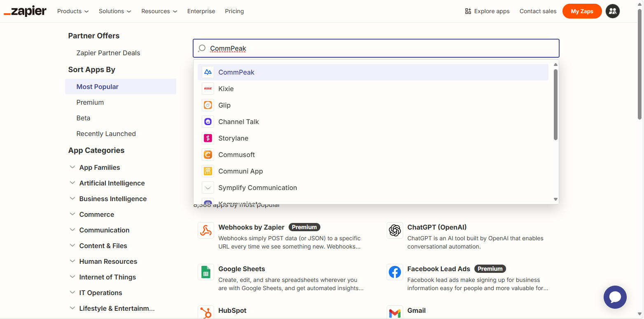Click the Zapier logo
This screenshot has height=319, width=644.
click(25, 11)
